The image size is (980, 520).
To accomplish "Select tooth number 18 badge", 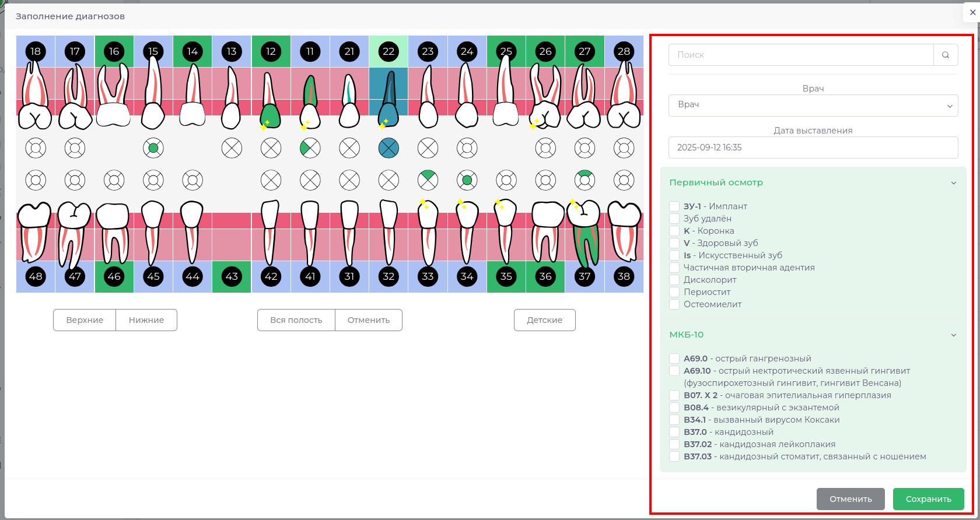I will pyautogui.click(x=36, y=51).
